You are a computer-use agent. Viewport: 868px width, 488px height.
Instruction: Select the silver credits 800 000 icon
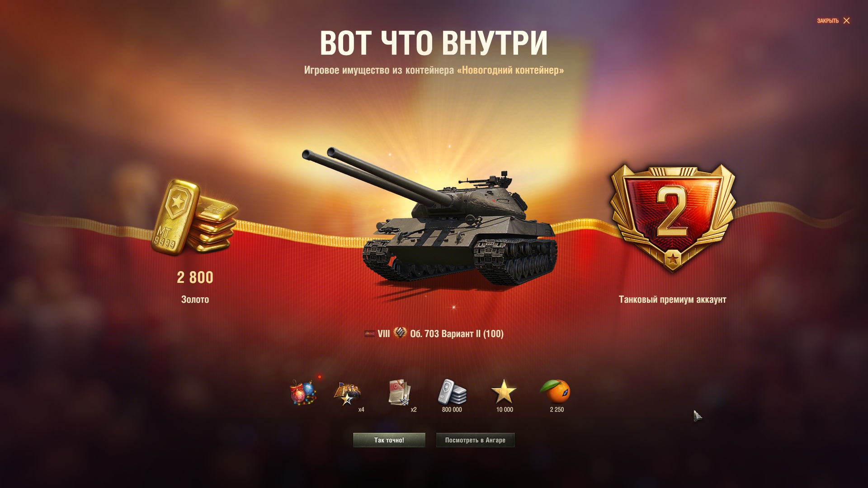452,391
